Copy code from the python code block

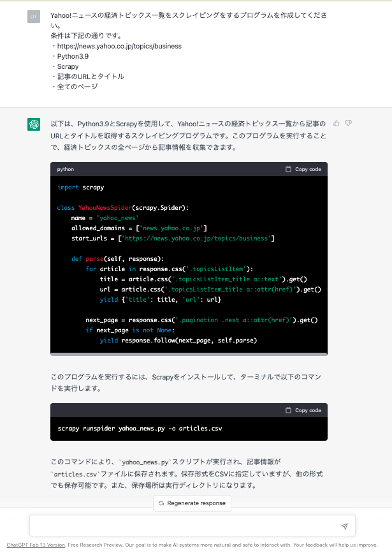click(x=303, y=169)
